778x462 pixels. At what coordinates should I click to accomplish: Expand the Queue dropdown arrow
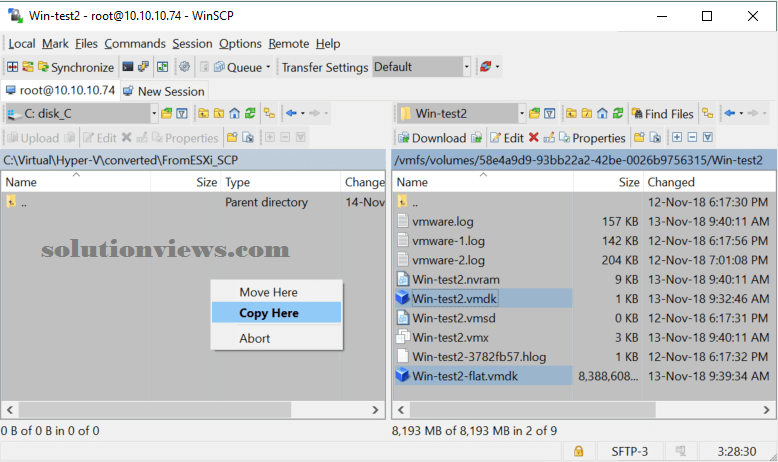pyautogui.click(x=268, y=67)
